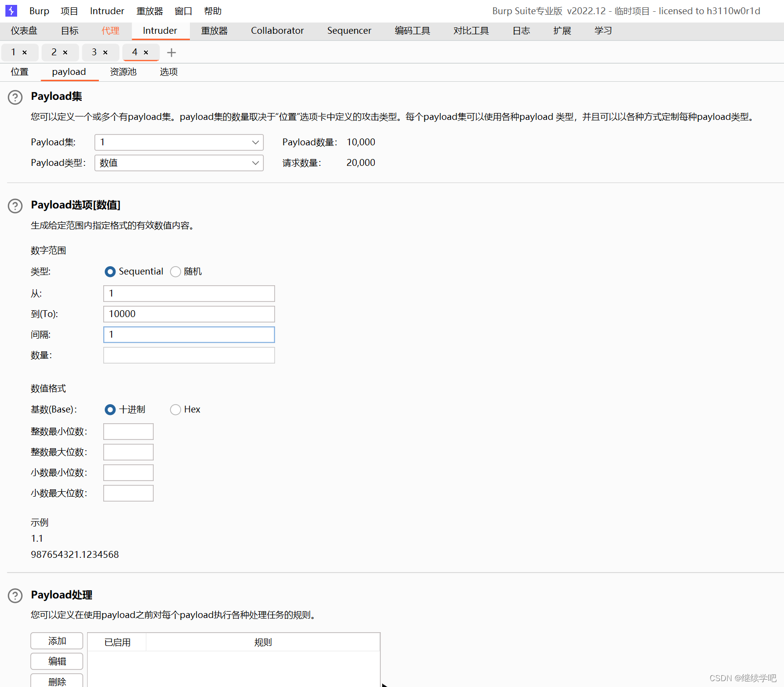Click the 删除 processing rule button

57,681
